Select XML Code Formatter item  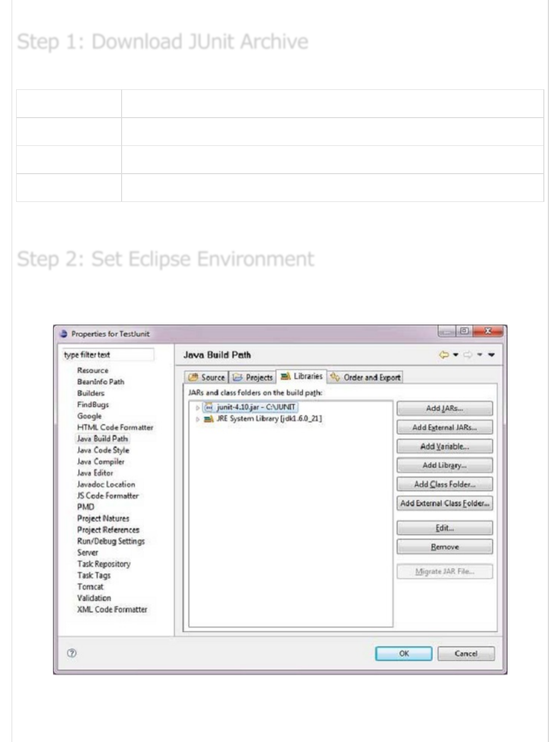click(112, 609)
